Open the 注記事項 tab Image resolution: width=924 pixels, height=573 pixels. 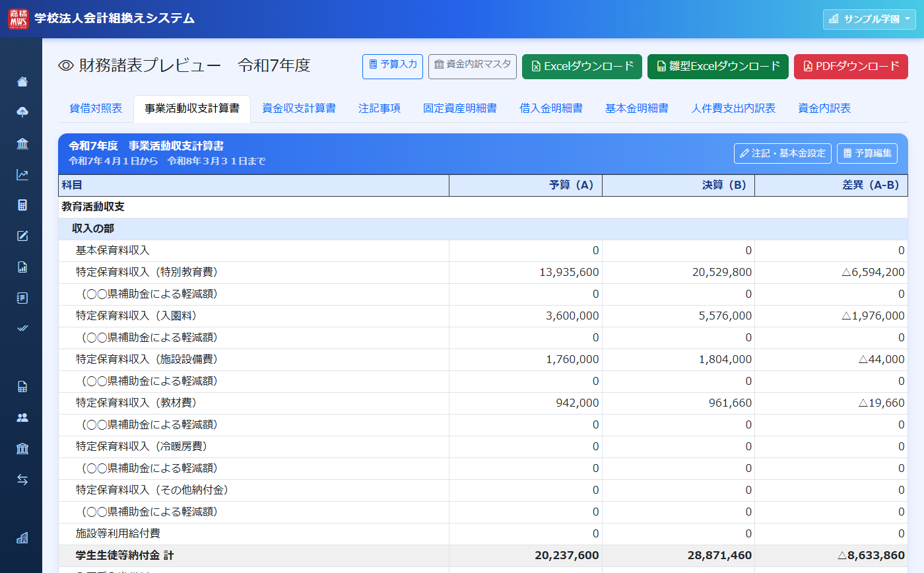point(379,108)
